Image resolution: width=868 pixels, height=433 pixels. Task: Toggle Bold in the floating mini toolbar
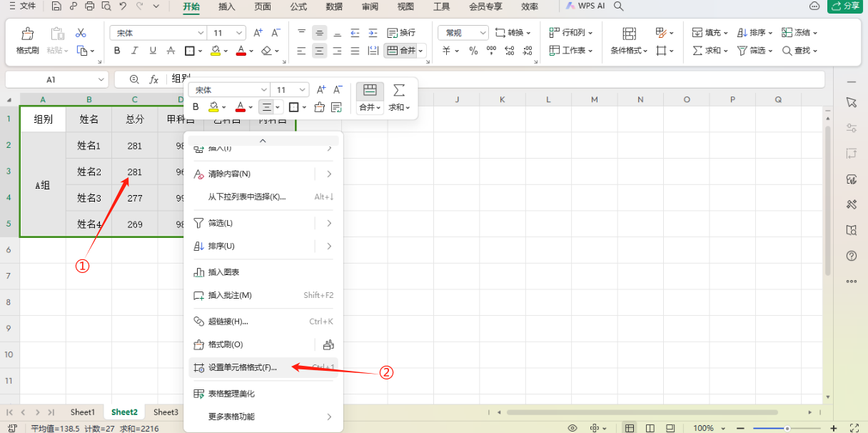(196, 107)
